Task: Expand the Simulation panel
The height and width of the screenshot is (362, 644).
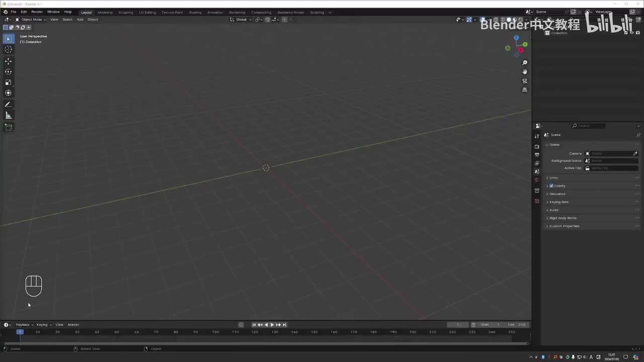Action: coord(557,194)
